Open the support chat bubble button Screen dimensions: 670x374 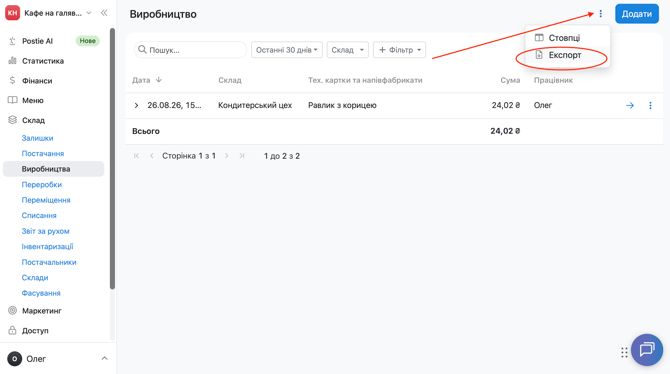point(647,350)
